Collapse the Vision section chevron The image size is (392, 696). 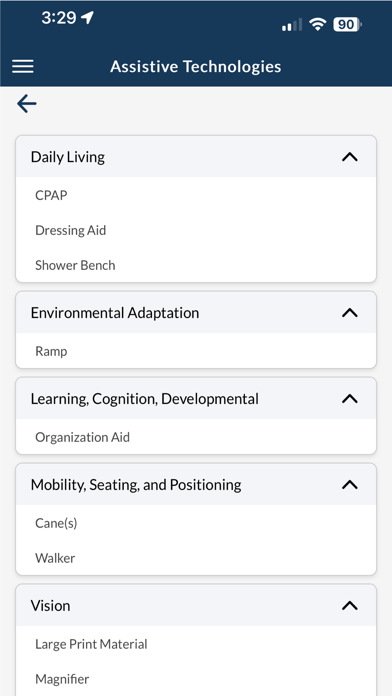pyautogui.click(x=350, y=605)
